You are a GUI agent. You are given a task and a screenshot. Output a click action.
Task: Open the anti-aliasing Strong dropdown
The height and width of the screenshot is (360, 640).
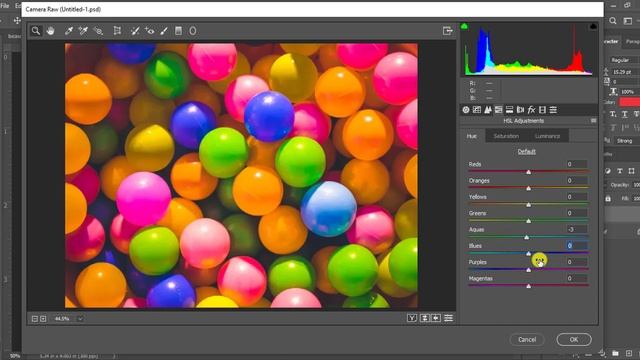pos(627,141)
